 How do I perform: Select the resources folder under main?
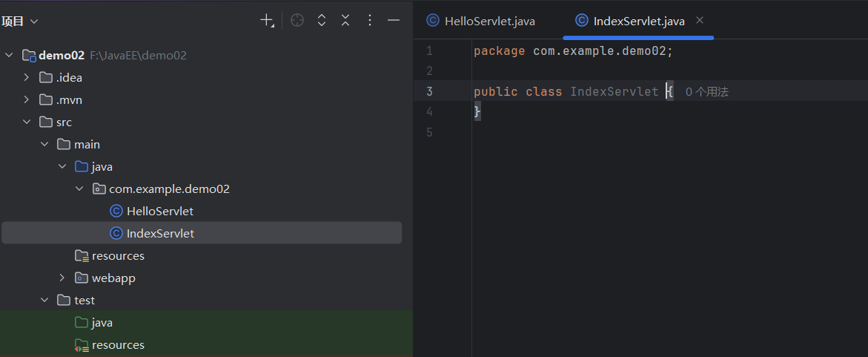(x=118, y=255)
